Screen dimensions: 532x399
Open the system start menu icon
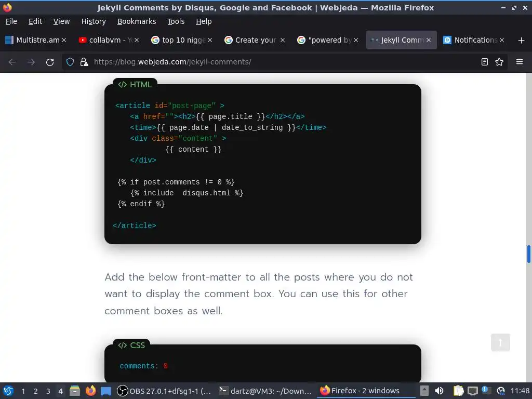(x=8, y=391)
